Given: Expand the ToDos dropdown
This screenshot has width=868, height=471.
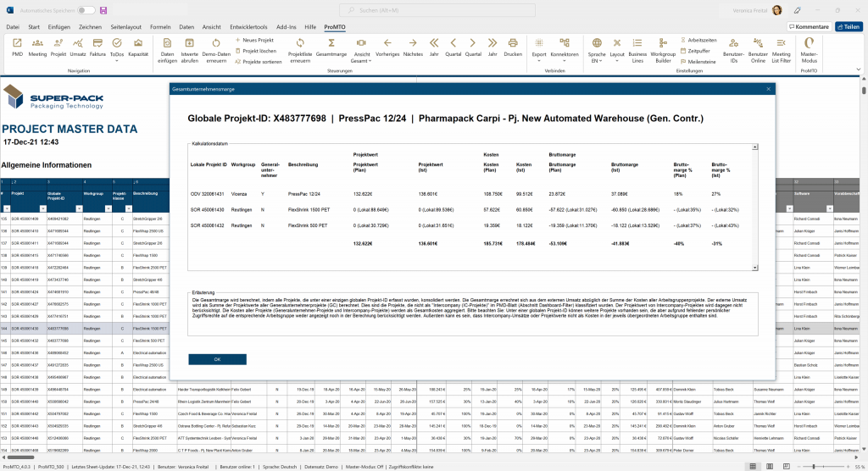Looking at the screenshot, I should click(x=117, y=53).
